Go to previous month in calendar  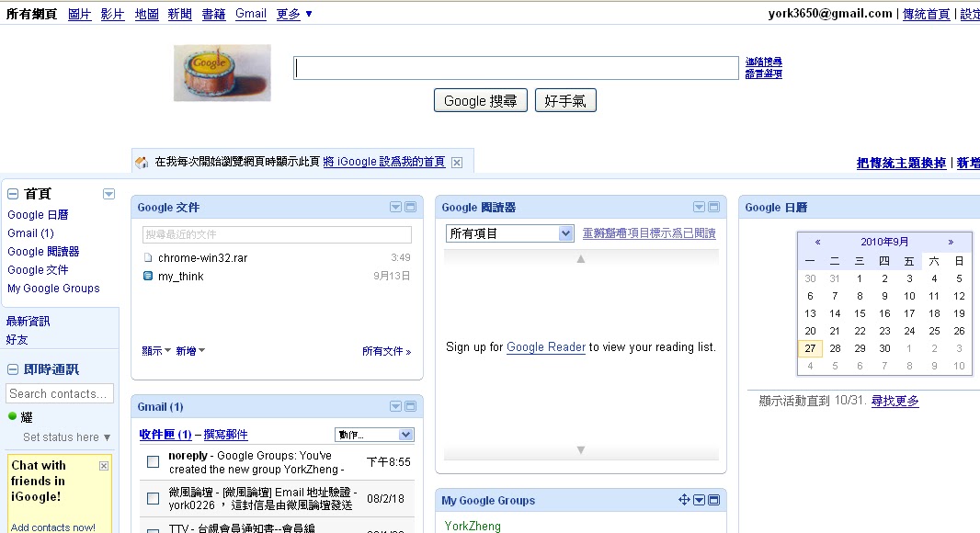pyautogui.click(x=817, y=242)
